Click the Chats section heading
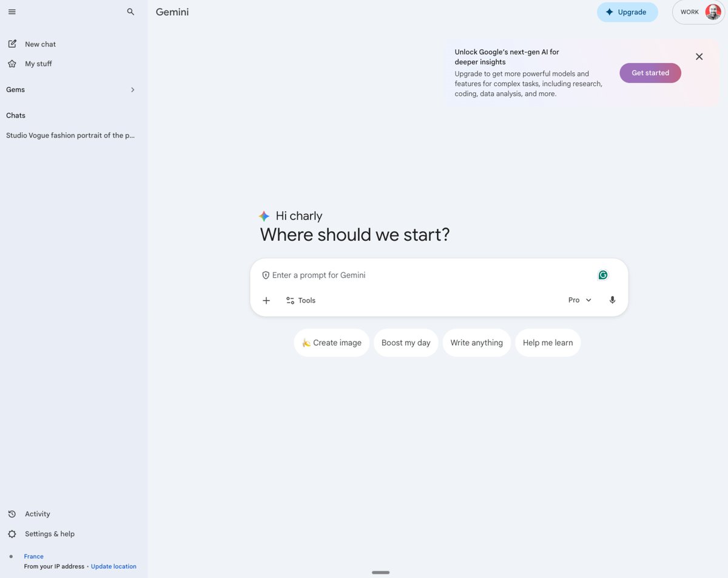 (x=16, y=115)
